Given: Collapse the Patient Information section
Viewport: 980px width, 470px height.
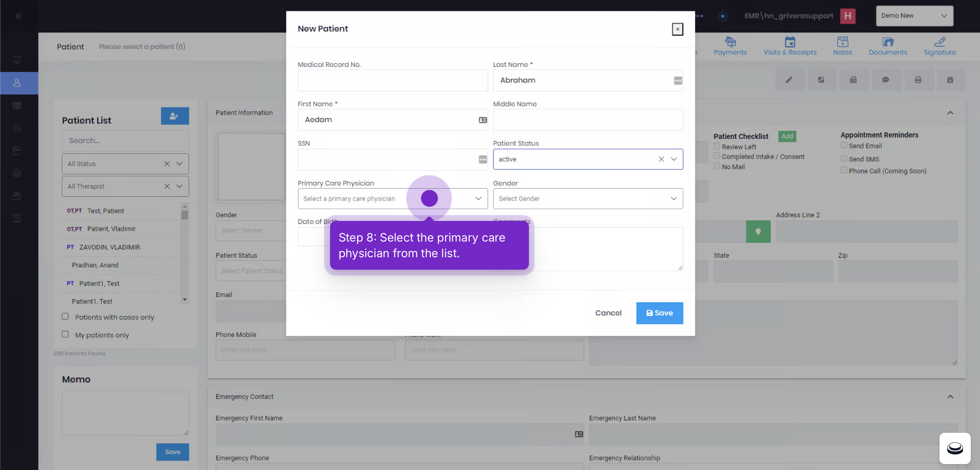Looking at the screenshot, I should 950,113.
